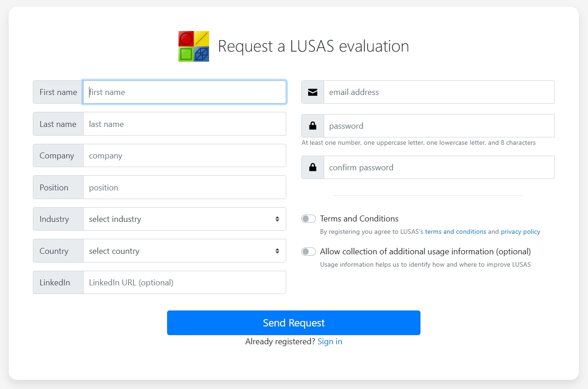Click the confirm password input field
588x389 pixels.
coord(439,167)
